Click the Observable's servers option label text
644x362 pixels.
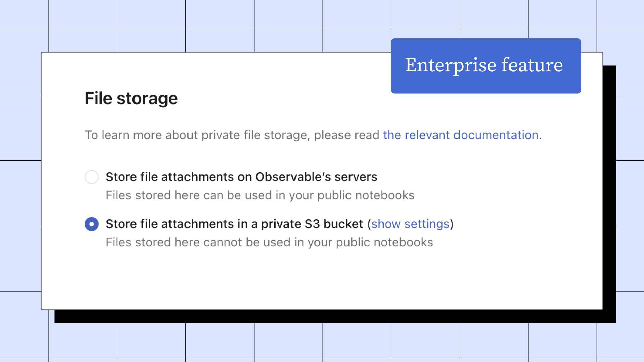241,177
